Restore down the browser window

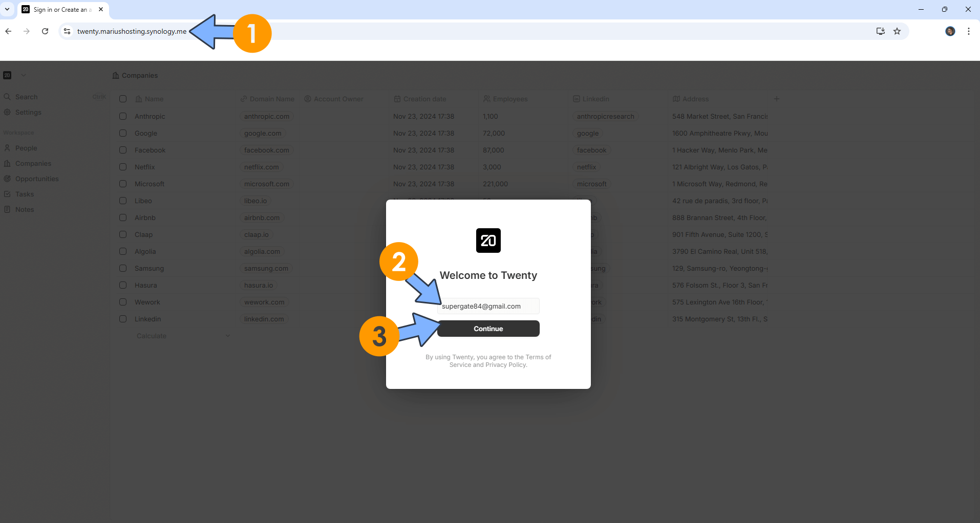(945, 9)
